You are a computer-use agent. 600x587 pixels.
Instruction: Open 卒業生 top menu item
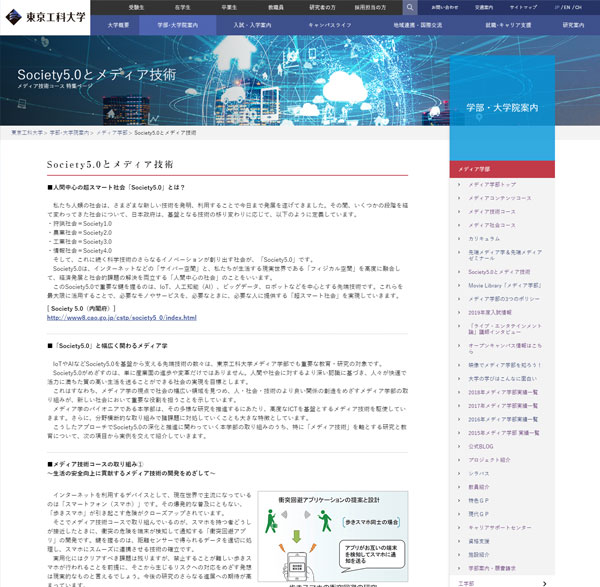pos(229,7)
